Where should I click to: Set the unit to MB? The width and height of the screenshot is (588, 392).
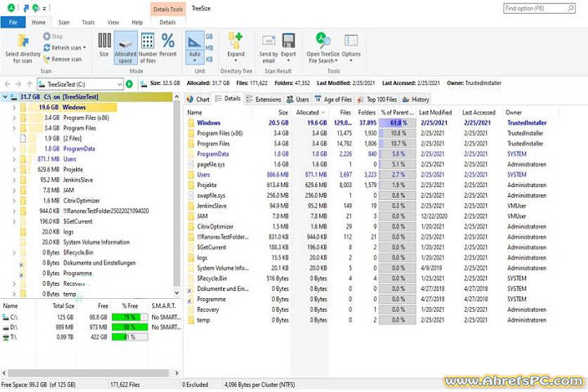pos(209,47)
